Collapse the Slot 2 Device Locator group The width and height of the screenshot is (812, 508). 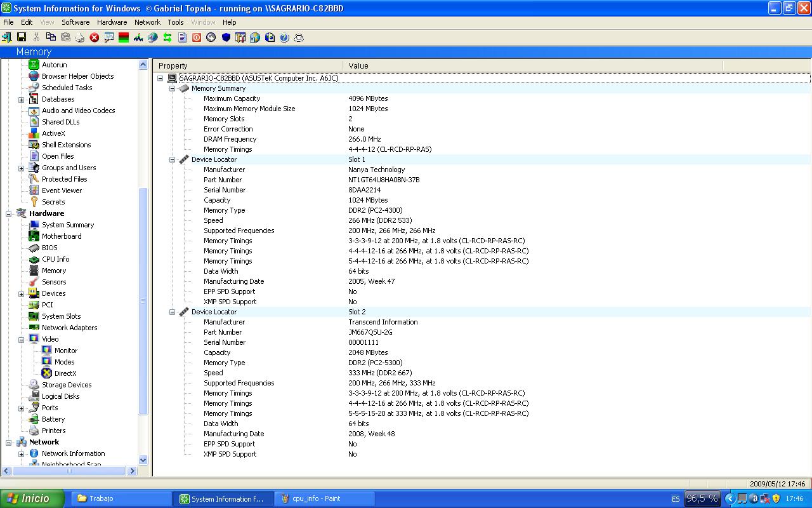(x=172, y=312)
